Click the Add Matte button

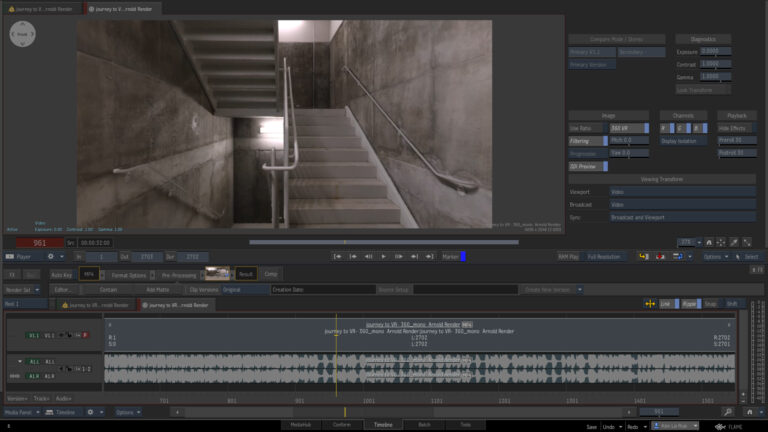pos(158,290)
